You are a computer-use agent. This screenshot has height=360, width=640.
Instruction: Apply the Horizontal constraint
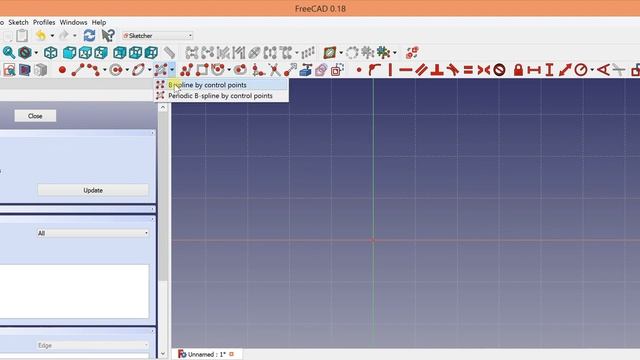coord(406,70)
